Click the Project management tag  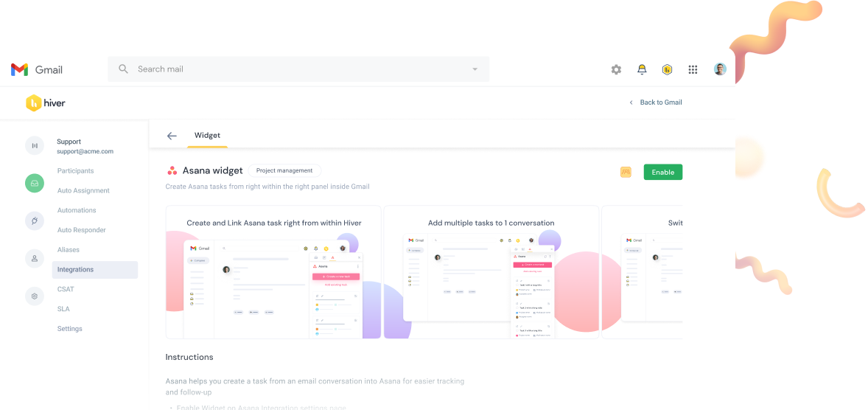(x=284, y=170)
